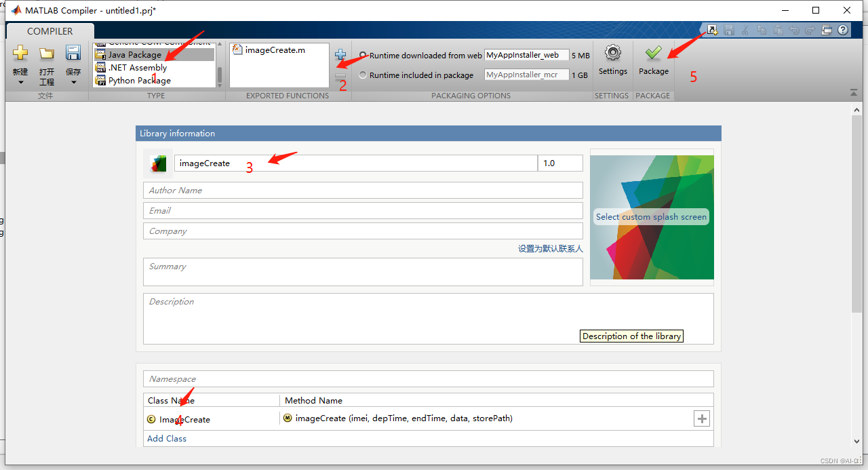Click the library icon beside imageCreate name
Image resolution: width=868 pixels, height=470 pixels.
158,163
